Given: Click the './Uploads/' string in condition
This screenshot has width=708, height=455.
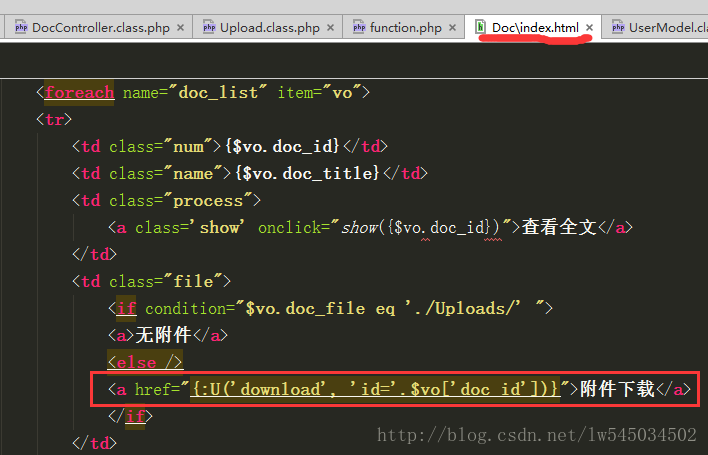Looking at the screenshot, I should pos(463,308).
